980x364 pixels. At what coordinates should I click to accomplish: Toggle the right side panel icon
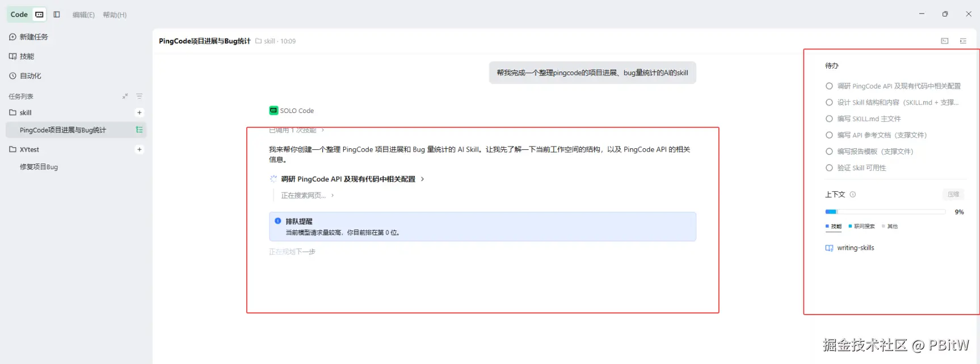point(963,41)
